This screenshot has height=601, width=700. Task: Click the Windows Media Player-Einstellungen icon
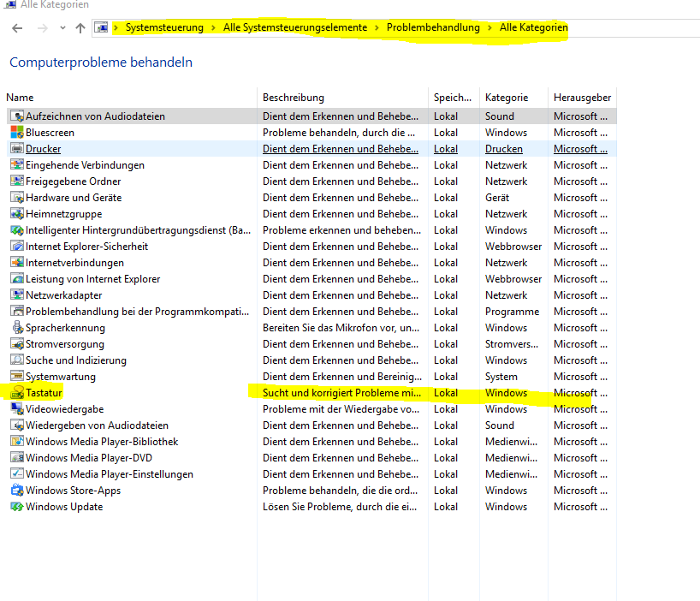[x=17, y=473]
